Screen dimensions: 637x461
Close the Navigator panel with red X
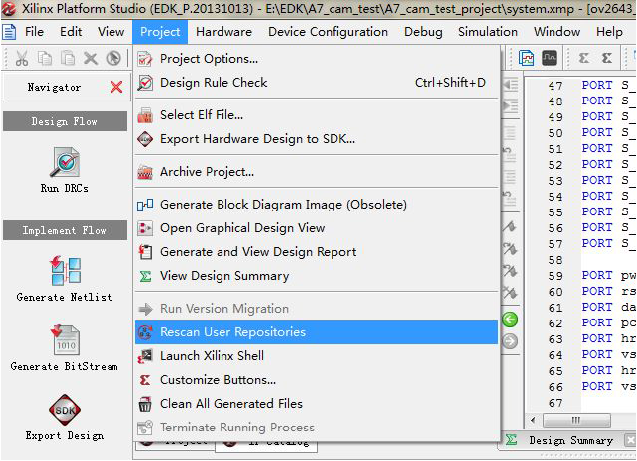(116, 87)
